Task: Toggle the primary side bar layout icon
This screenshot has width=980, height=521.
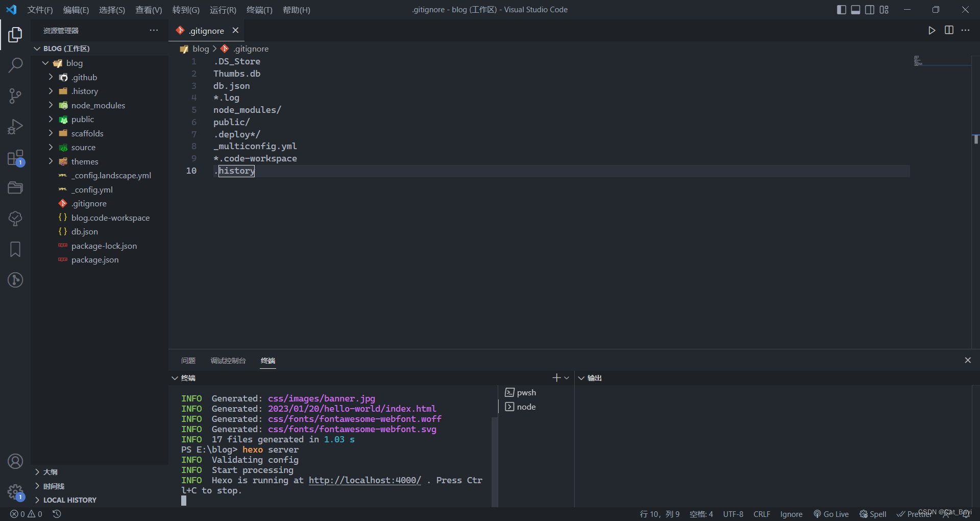Action: (x=842, y=10)
